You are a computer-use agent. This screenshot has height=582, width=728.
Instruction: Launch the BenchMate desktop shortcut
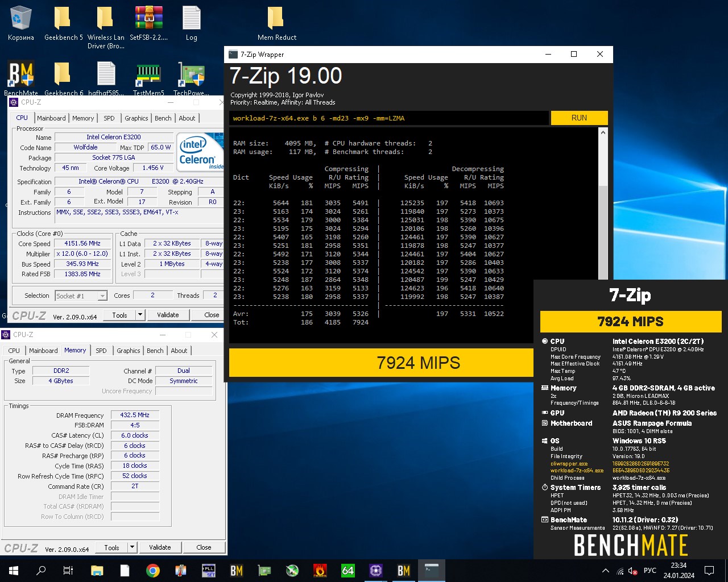20,78
